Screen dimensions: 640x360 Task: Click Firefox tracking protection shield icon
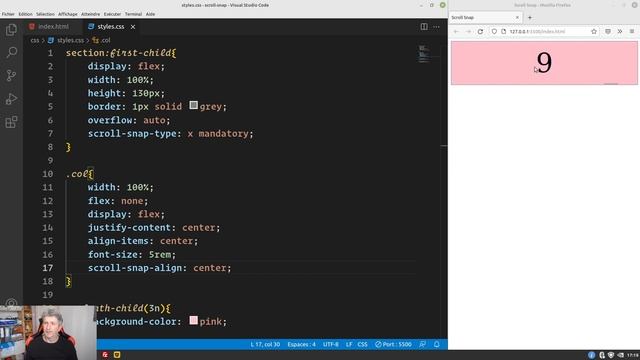pos(494,31)
